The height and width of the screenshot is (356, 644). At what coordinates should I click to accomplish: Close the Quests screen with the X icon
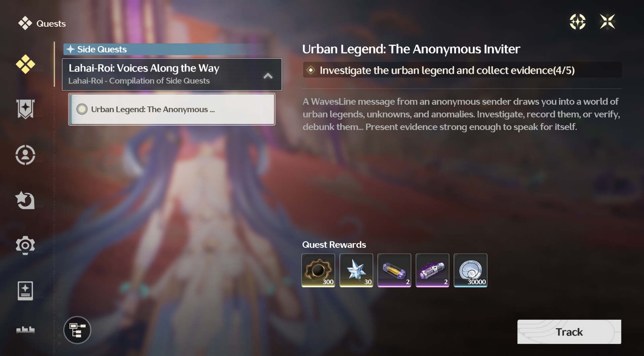pyautogui.click(x=607, y=22)
